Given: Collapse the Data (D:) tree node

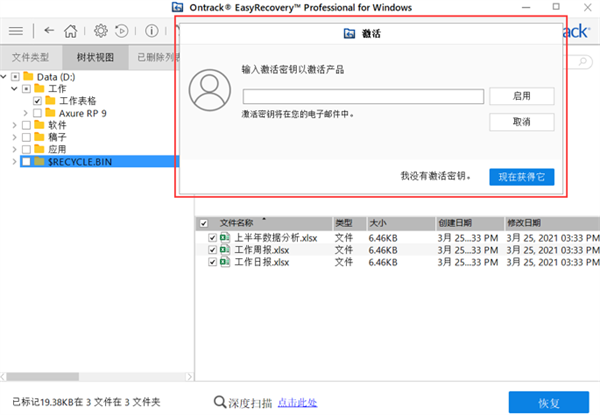Looking at the screenshot, I should [x=4, y=77].
